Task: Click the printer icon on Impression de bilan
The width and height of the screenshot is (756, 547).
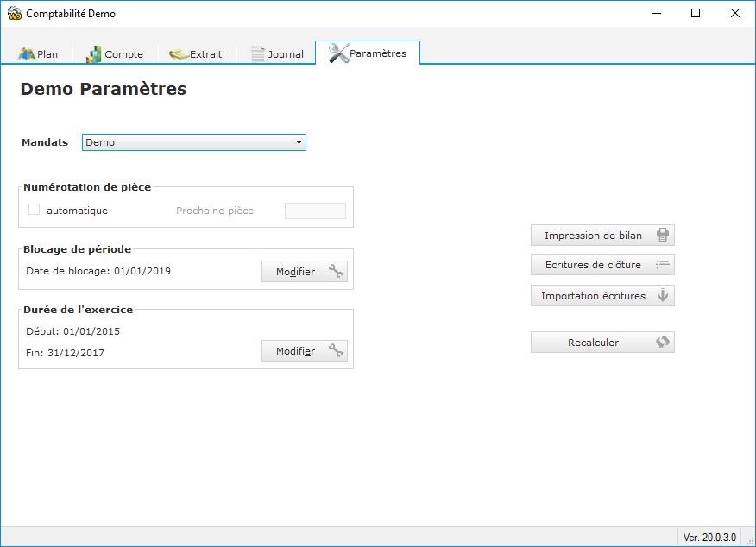Action: pyautogui.click(x=663, y=235)
